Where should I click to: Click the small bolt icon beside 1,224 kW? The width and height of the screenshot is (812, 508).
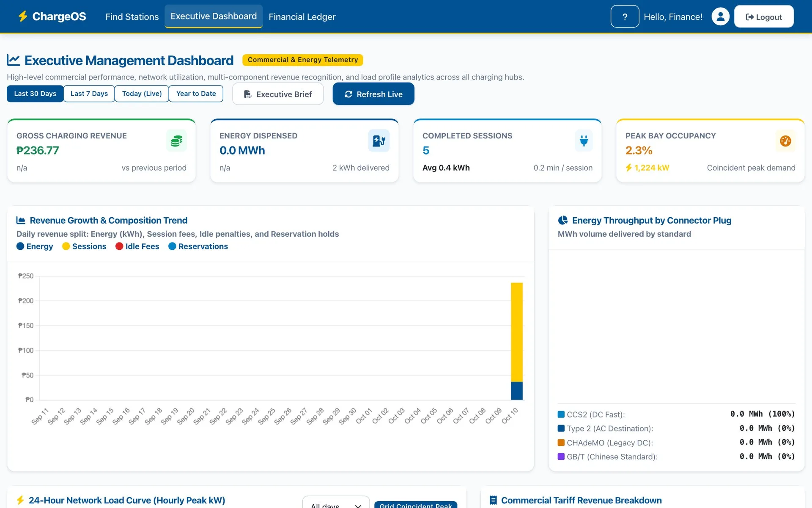click(629, 168)
